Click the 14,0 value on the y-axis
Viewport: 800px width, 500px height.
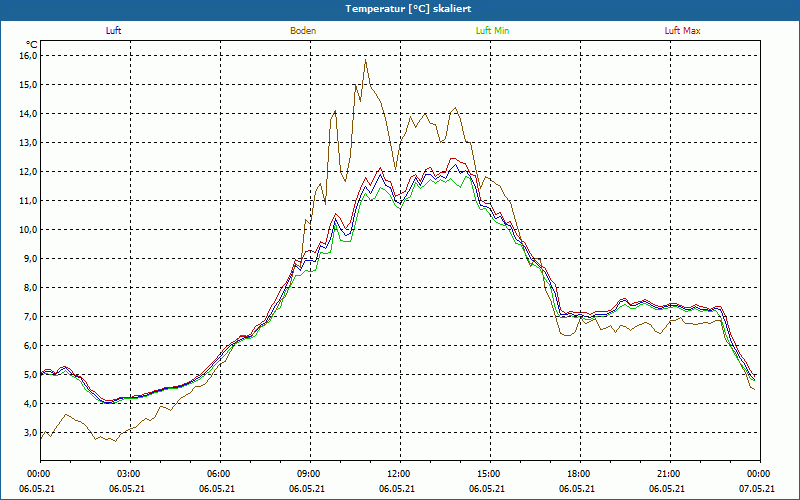click(29, 113)
